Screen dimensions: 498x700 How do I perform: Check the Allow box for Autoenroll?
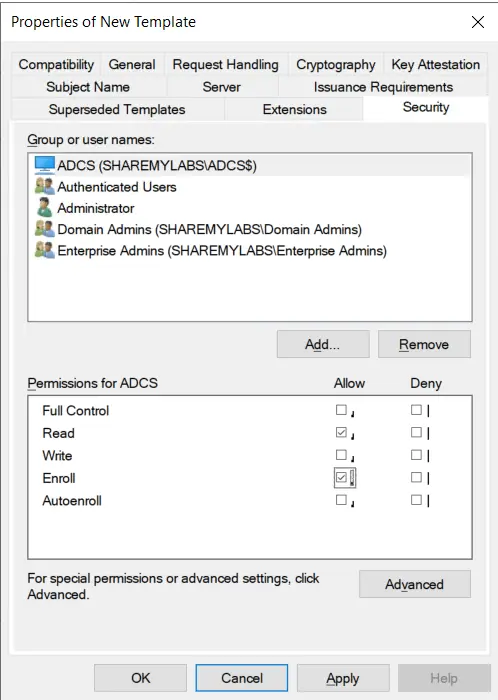click(341, 500)
